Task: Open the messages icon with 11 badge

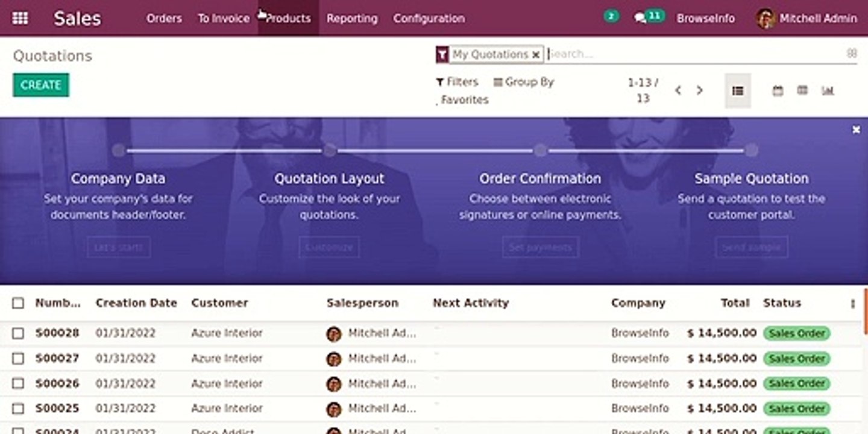Action: tap(649, 17)
